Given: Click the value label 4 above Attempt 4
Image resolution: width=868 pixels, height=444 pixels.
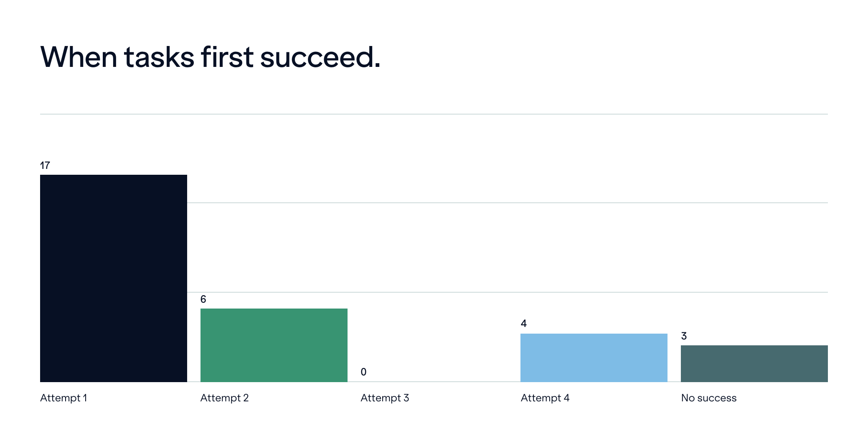Looking at the screenshot, I should (524, 324).
